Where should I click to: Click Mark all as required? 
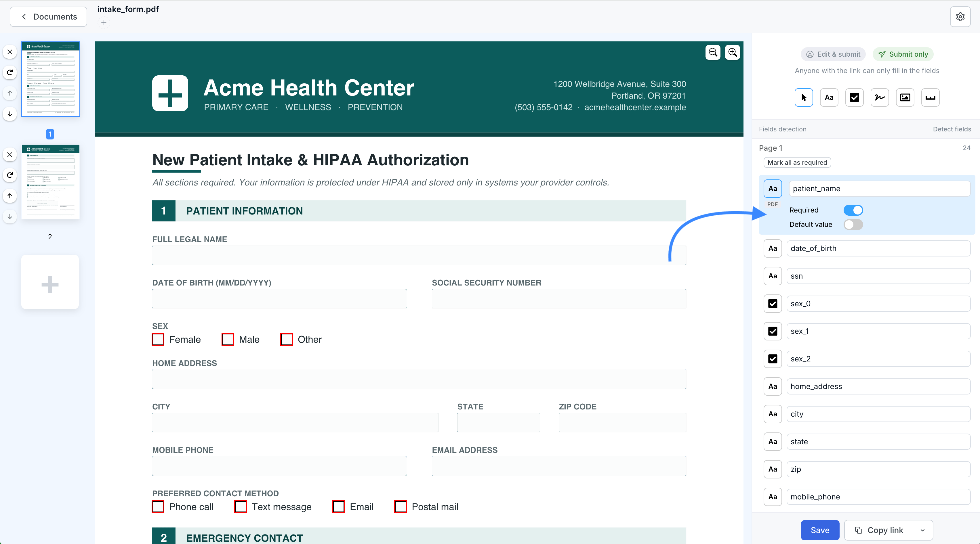tap(797, 163)
